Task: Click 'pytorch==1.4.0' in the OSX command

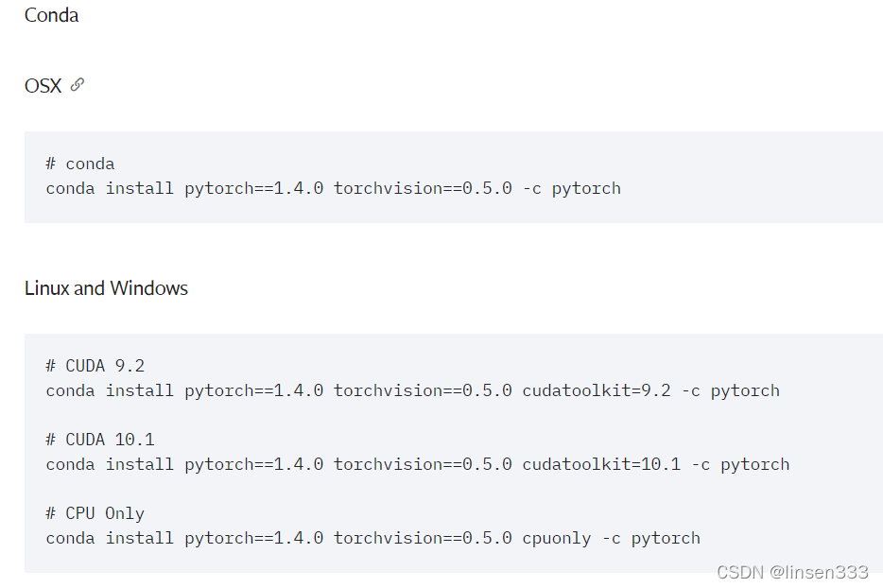Action: [254, 188]
